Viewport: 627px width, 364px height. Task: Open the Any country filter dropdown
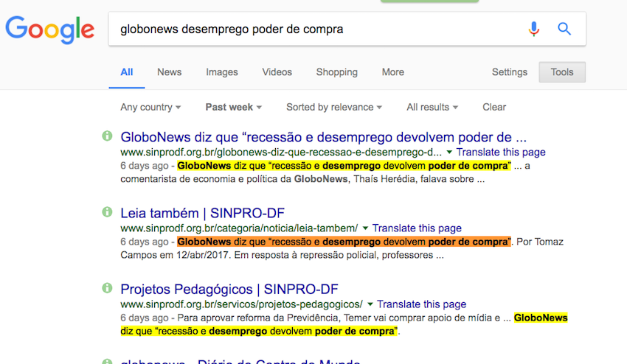click(x=150, y=107)
